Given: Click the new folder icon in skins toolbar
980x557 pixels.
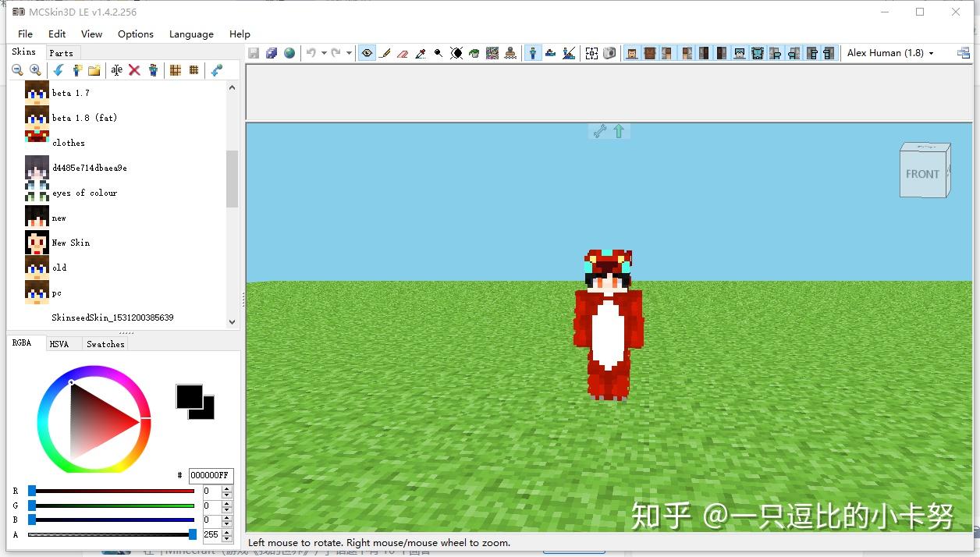Looking at the screenshot, I should pyautogui.click(x=94, y=70).
